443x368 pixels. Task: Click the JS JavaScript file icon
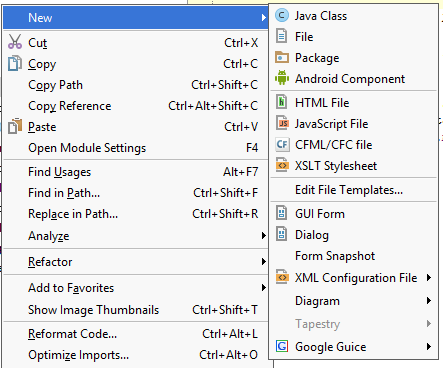(x=282, y=123)
